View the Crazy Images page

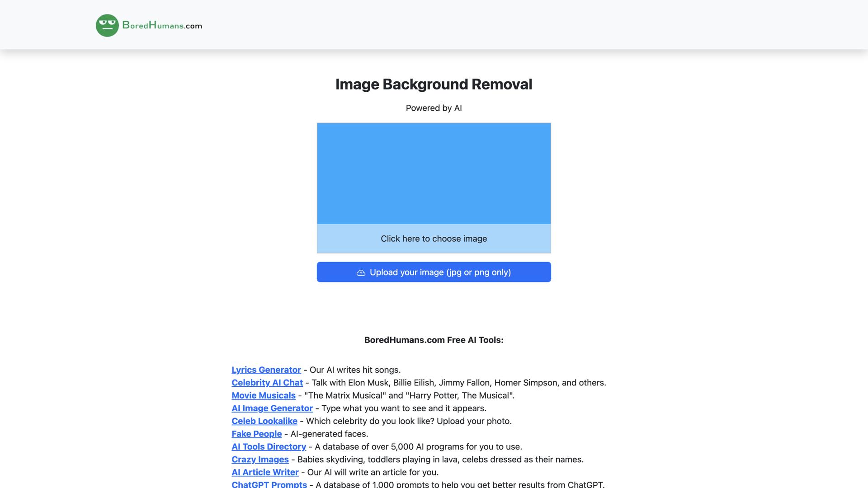coord(259,460)
